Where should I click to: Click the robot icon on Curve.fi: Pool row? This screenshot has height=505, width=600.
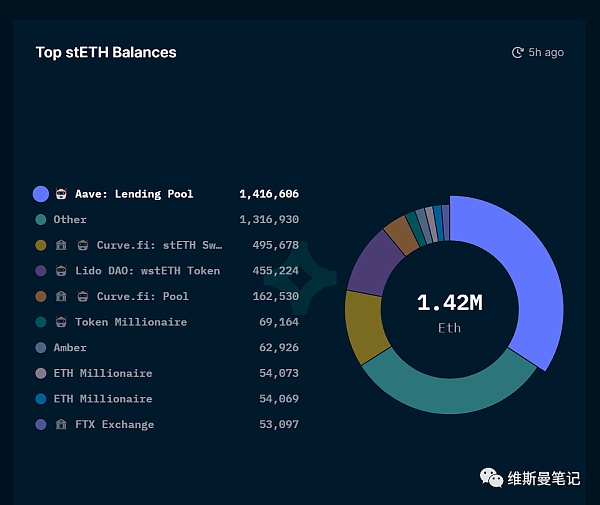coord(82,297)
